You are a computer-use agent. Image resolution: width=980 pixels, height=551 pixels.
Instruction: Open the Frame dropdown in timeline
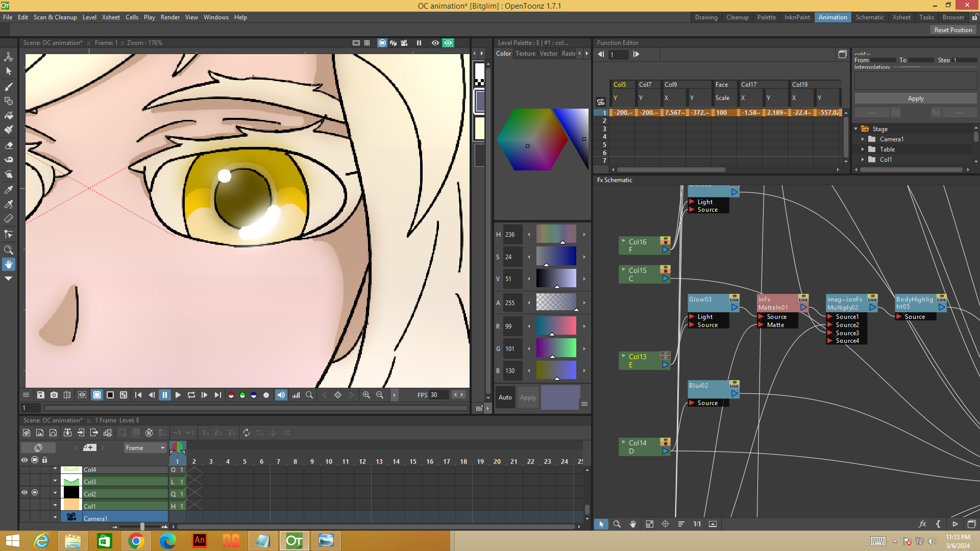(145, 448)
